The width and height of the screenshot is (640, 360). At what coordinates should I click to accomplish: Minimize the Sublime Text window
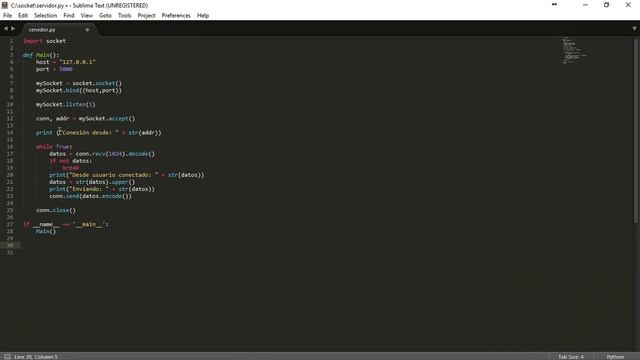585,5
